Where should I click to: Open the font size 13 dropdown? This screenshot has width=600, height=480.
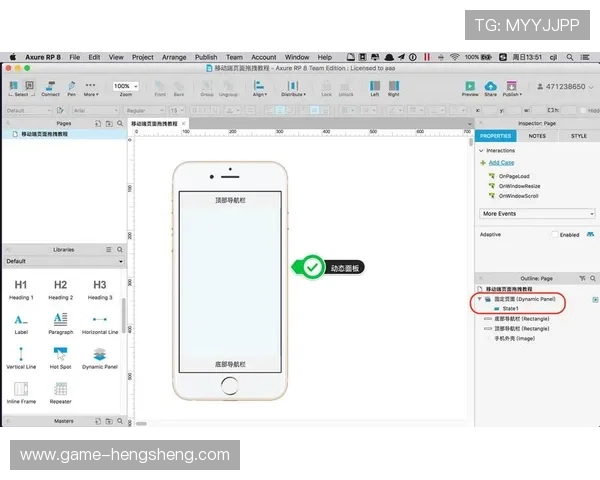click(x=176, y=110)
